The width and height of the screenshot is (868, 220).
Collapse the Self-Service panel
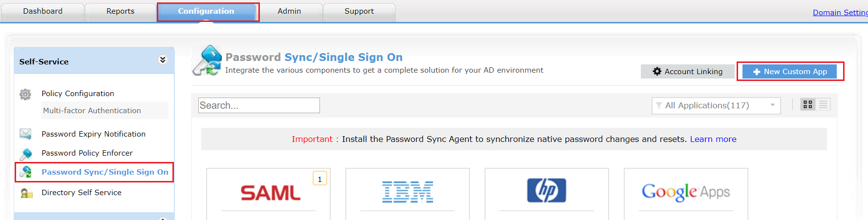(163, 60)
